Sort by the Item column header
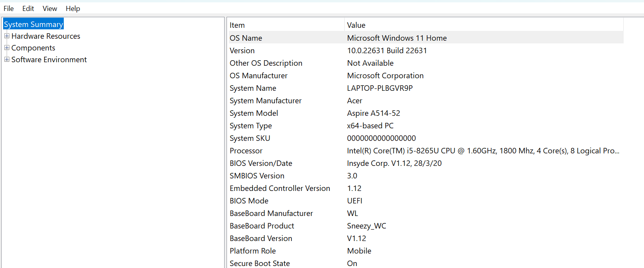 [286, 25]
